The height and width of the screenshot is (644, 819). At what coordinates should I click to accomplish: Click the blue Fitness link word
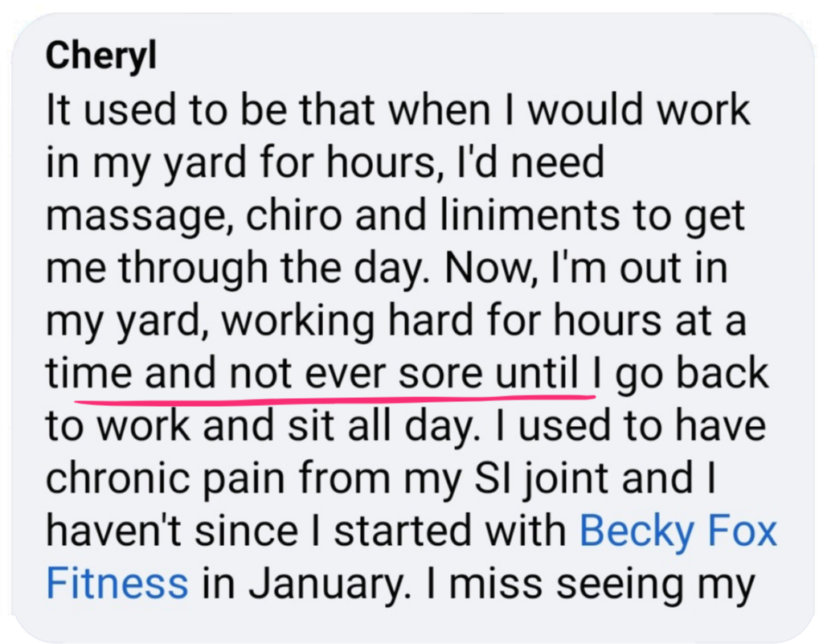click(117, 584)
